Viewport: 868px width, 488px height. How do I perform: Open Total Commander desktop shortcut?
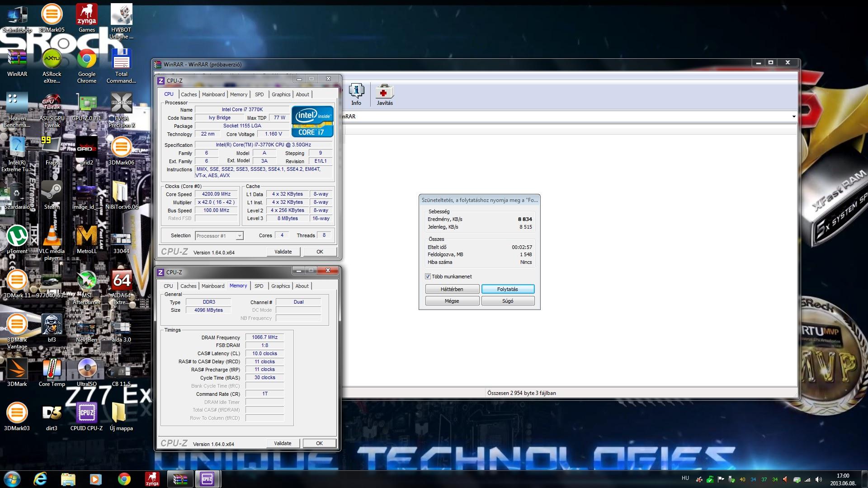pyautogui.click(x=121, y=66)
